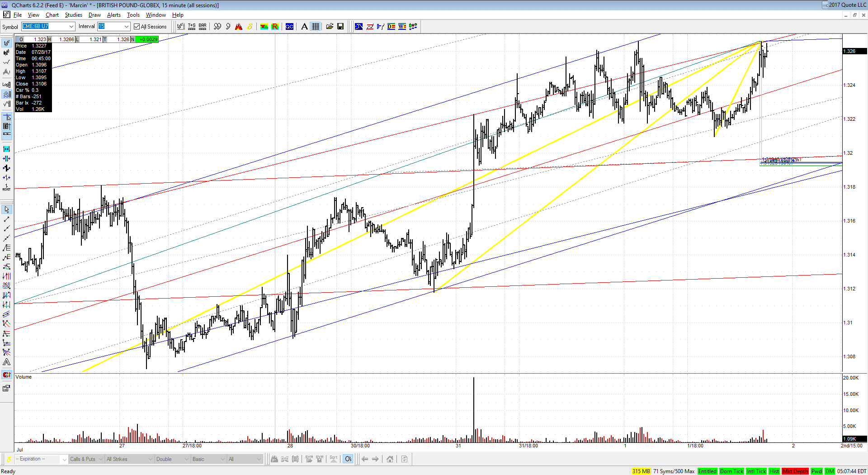Open the T+S time and sales icon
Viewport: 868px width, 475px height.
point(192,27)
